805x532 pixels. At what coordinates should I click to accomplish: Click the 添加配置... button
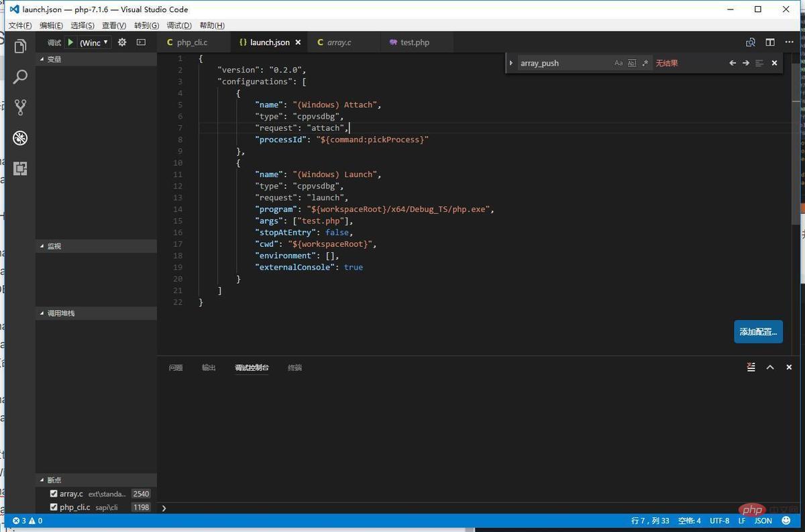point(758,331)
